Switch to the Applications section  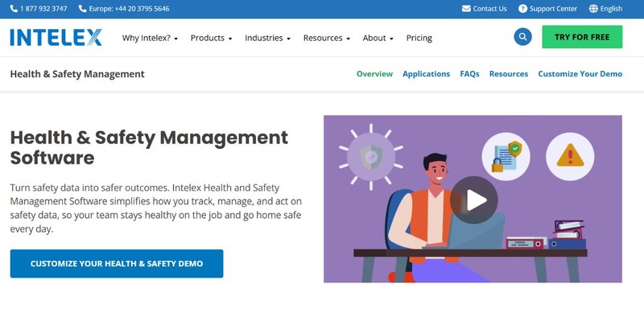[x=427, y=74]
